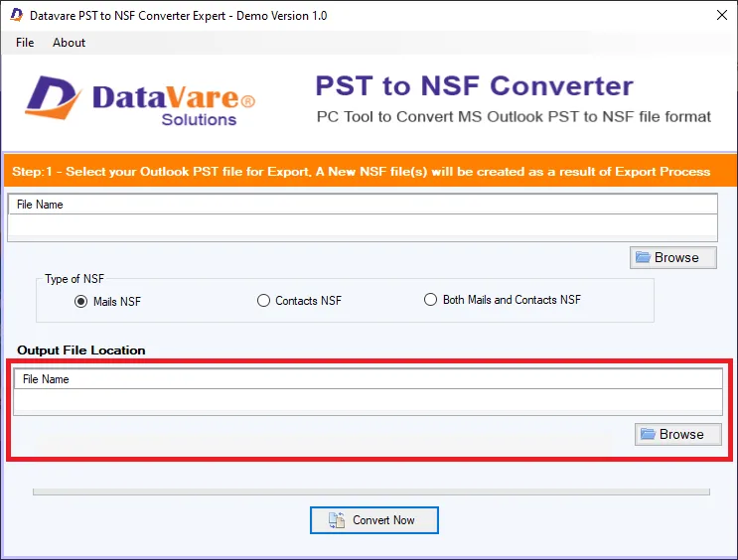Choose Both Mails and Contacts NSF option

(x=503, y=299)
